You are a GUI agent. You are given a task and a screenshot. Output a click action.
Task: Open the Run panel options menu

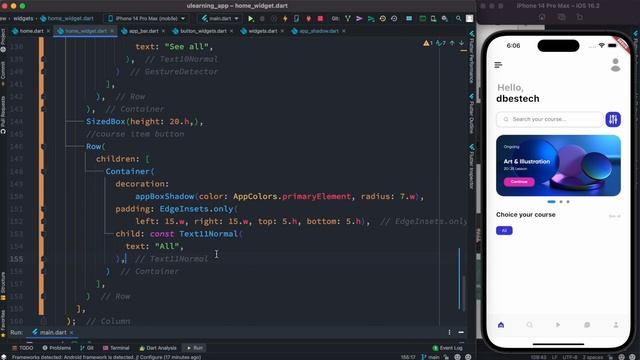tap(449, 332)
